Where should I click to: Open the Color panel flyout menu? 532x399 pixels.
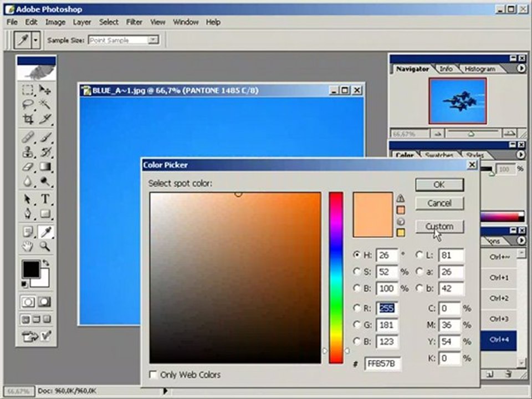521,155
